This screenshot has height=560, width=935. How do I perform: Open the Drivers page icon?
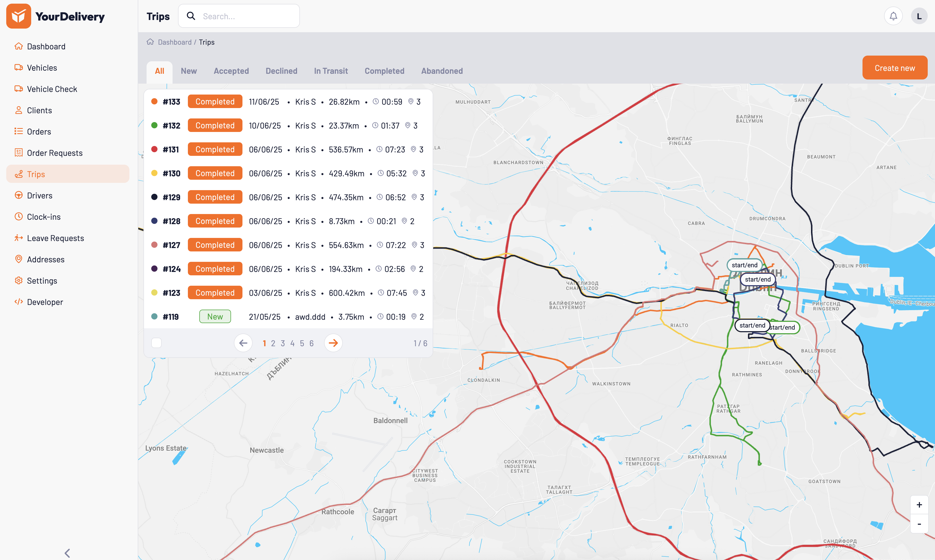tap(18, 195)
